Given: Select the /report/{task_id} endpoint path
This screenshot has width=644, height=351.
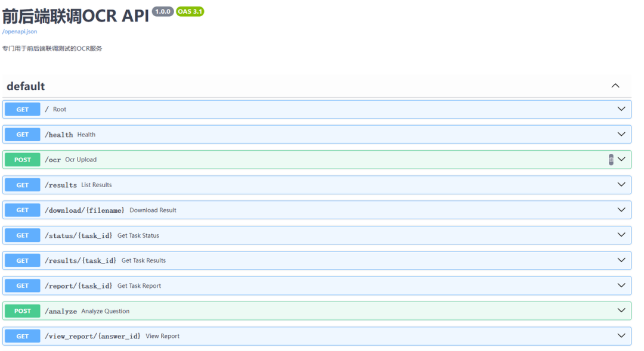Looking at the screenshot, I should [x=78, y=286].
